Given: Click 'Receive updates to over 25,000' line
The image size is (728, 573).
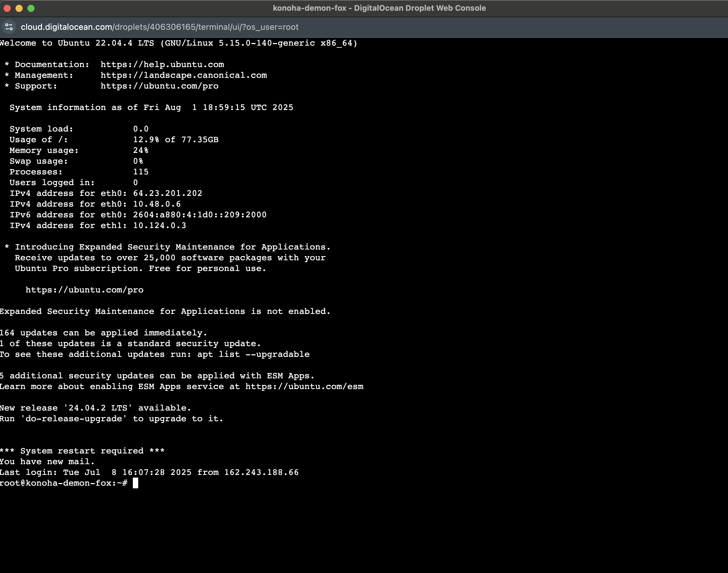Looking at the screenshot, I should click(x=170, y=258).
